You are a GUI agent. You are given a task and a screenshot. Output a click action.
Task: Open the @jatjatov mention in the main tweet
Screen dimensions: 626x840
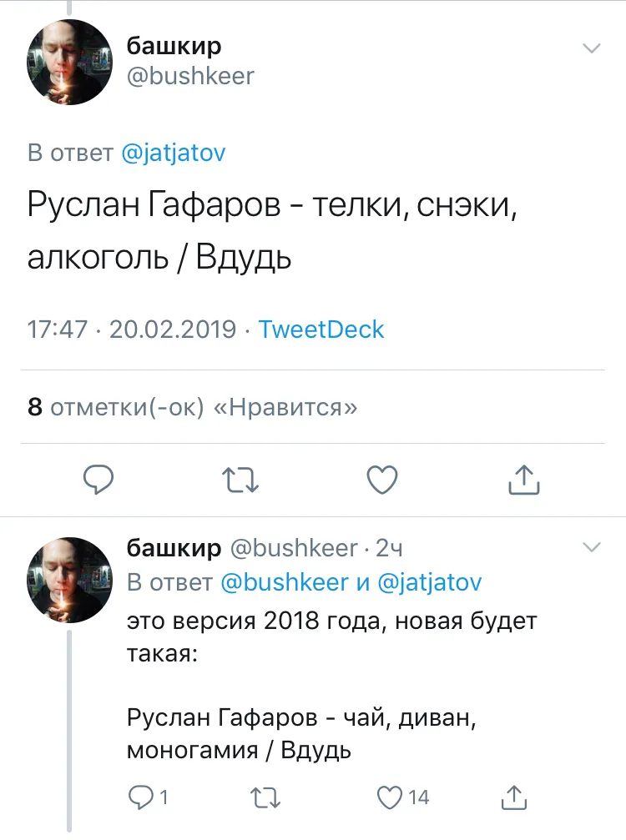(x=173, y=153)
